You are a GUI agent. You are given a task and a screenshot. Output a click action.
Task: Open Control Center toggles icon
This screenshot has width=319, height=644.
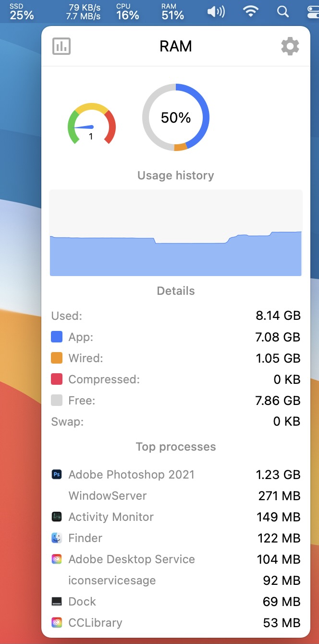pyautogui.click(x=313, y=12)
